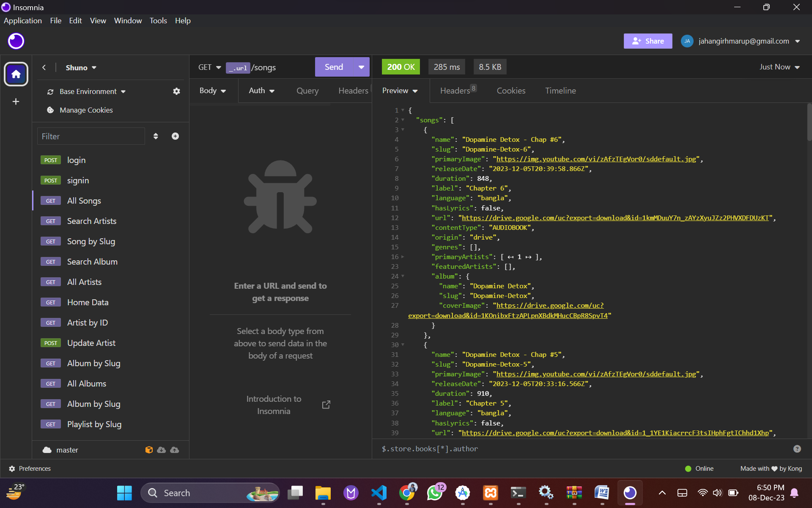Click the create new request plus icon

[x=175, y=136]
